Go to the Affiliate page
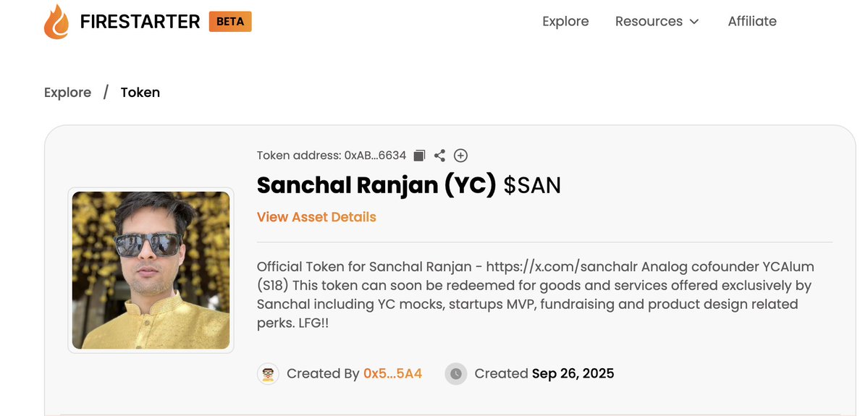The image size is (868, 416). (752, 22)
